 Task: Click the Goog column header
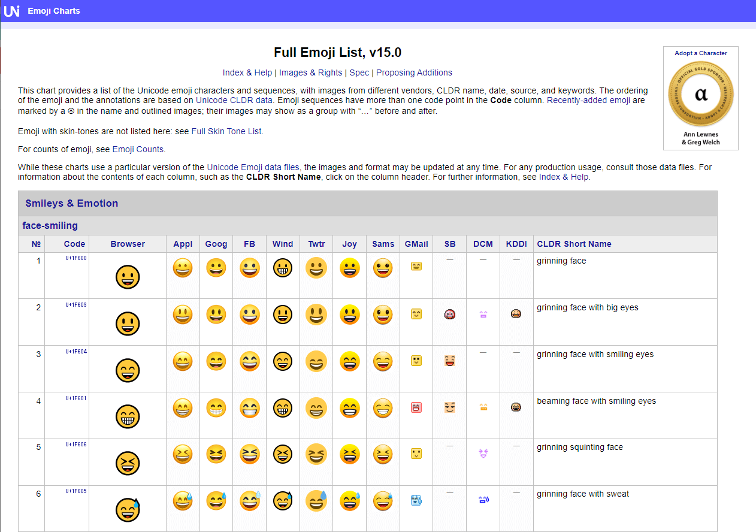[x=216, y=244]
